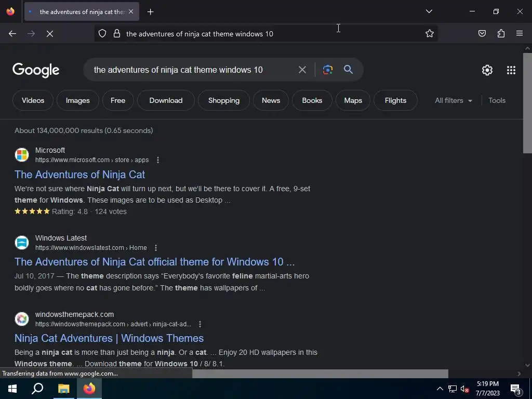This screenshot has height=399, width=532.
Task: Expand the list all tabs chevron
Action: 429,11
